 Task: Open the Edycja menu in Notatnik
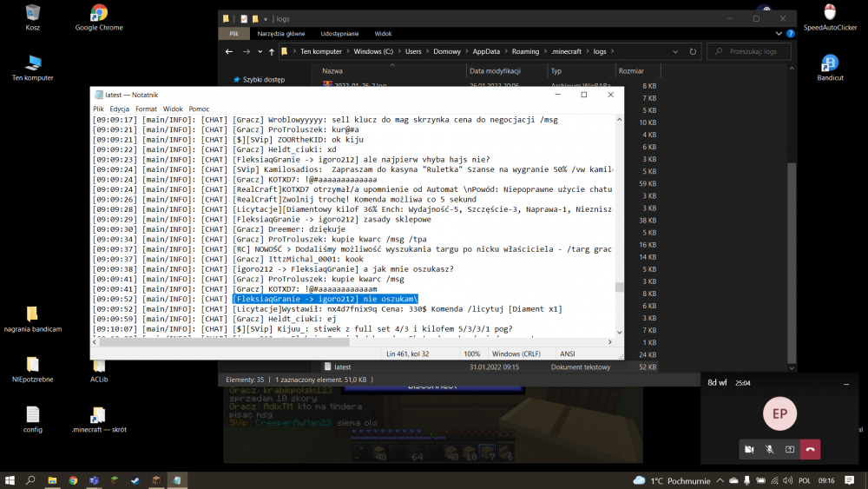point(120,109)
